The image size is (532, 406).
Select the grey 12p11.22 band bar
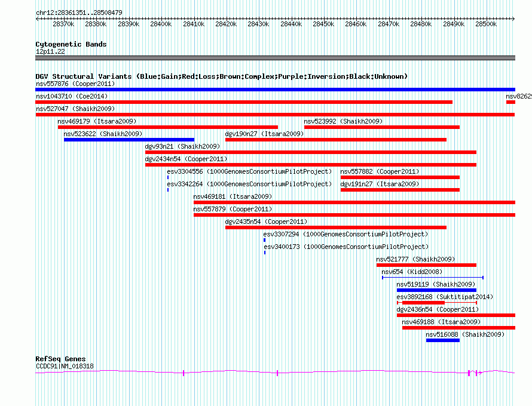click(x=275, y=58)
